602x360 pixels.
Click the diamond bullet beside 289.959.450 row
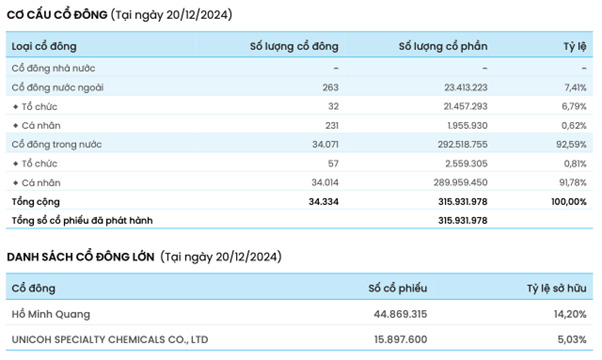tap(15, 183)
